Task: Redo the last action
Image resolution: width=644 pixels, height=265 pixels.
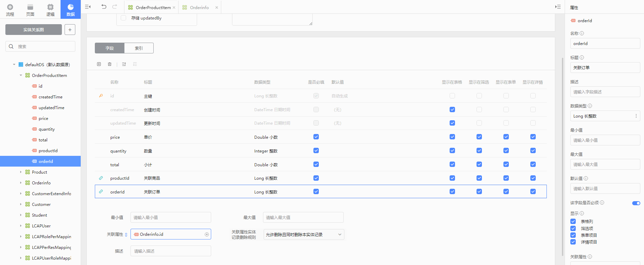Action: point(115,7)
